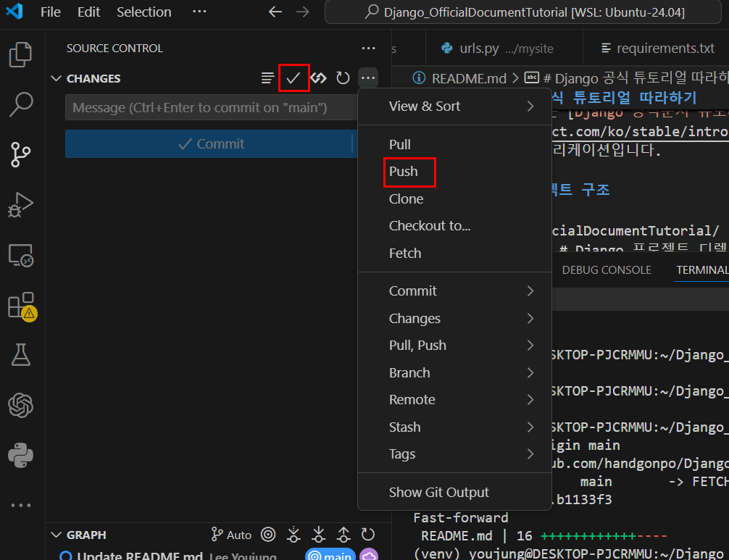Open Source Control panel more actions
Screen dimensions: 729x560
point(368,49)
